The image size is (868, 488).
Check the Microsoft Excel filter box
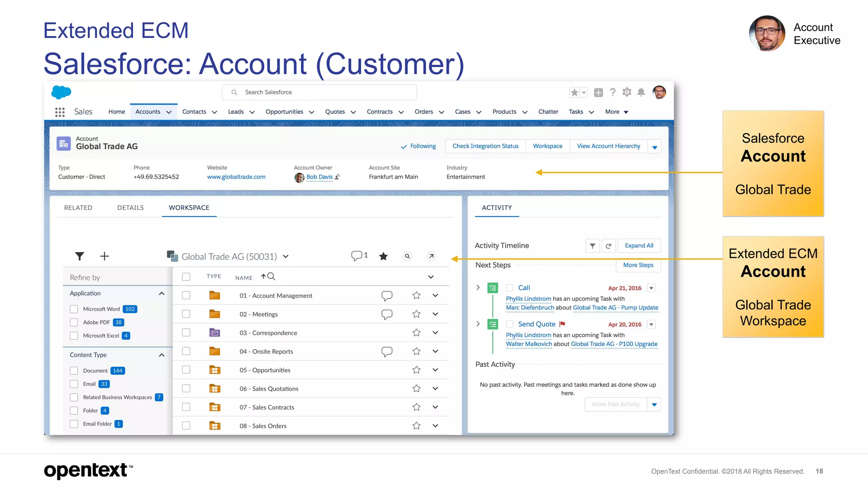pyautogui.click(x=74, y=335)
